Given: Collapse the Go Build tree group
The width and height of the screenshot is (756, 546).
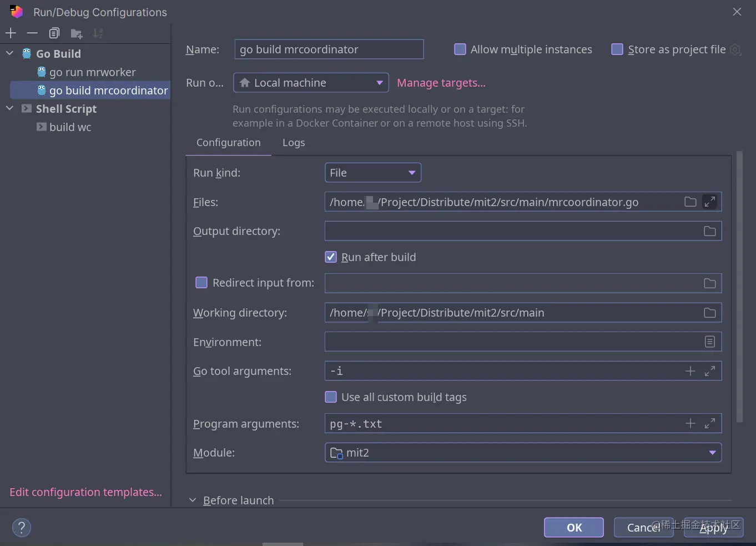Looking at the screenshot, I should [9, 53].
